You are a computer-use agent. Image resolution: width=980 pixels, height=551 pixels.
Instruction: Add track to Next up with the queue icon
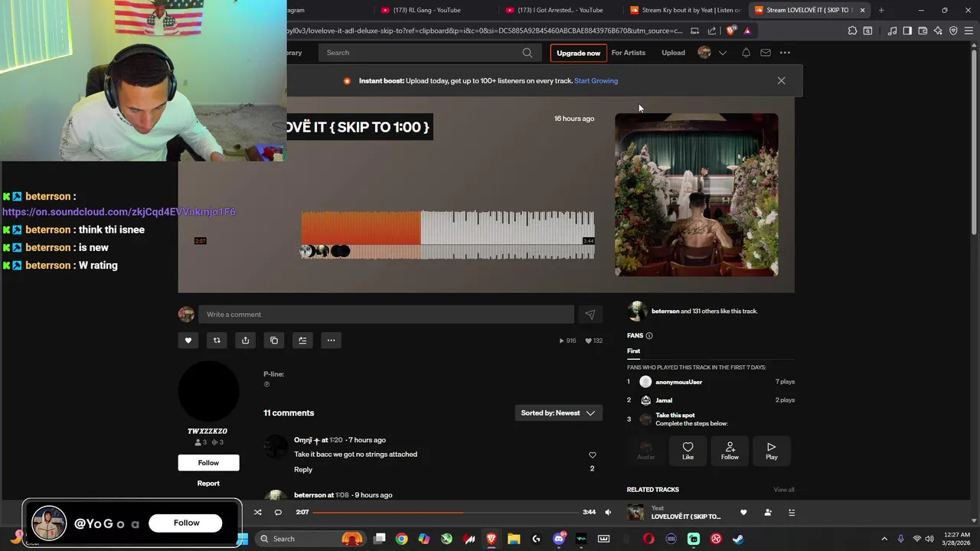click(302, 341)
